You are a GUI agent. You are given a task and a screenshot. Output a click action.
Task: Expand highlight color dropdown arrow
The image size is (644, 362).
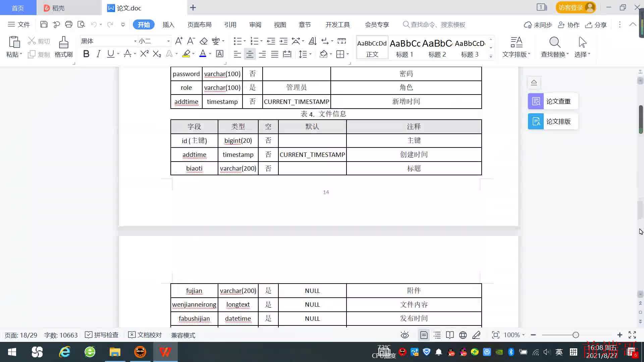[x=194, y=54]
